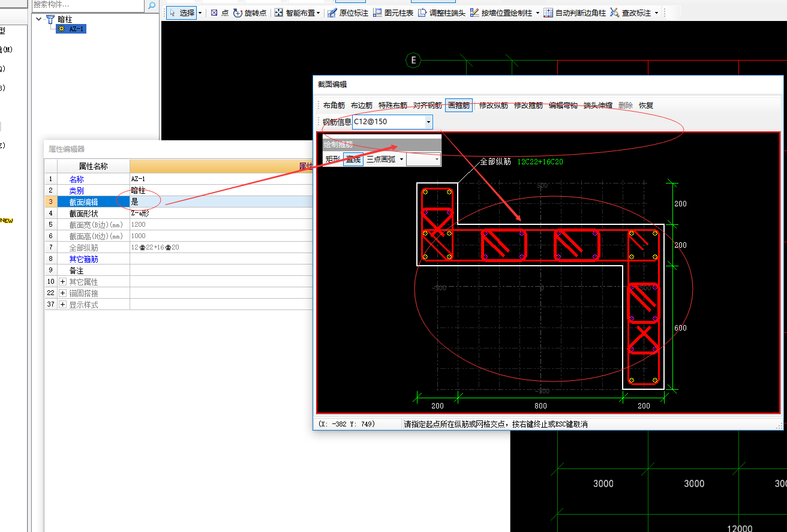Open the empty combo box in 绘制箍筋 panel
The image size is (787, 532).
click(423, 160)
